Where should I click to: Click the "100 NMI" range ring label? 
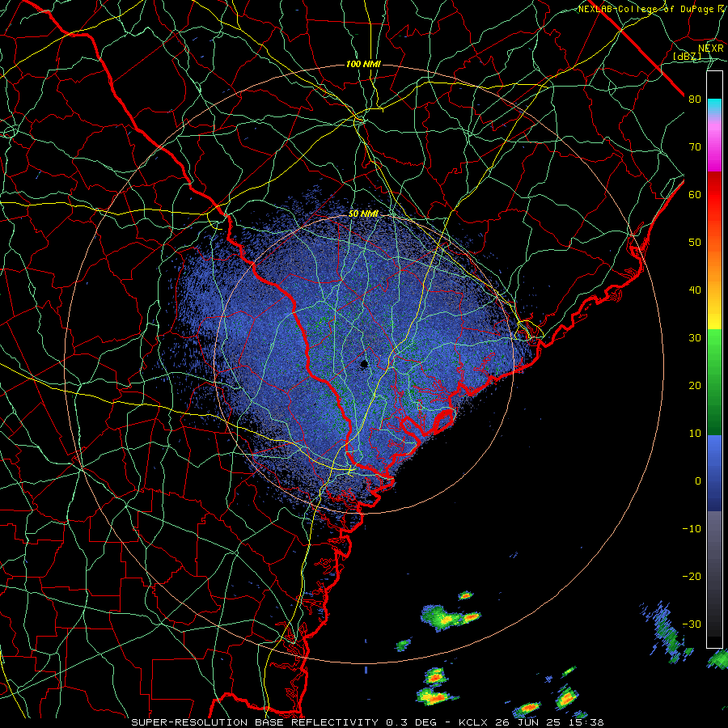[363, 64]
